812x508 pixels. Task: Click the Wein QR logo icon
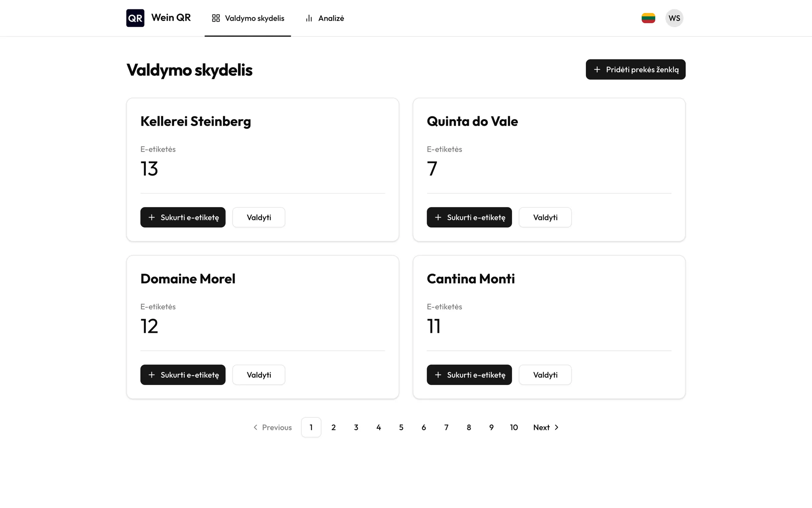(x=135, y=18)
